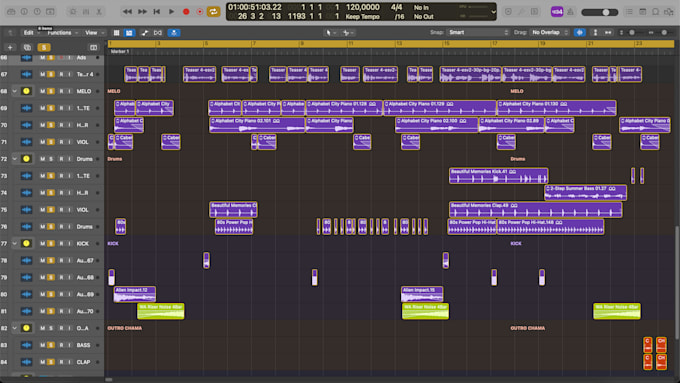
Task: Click the vertical auto zoom icon
Action: coord(595,33)
